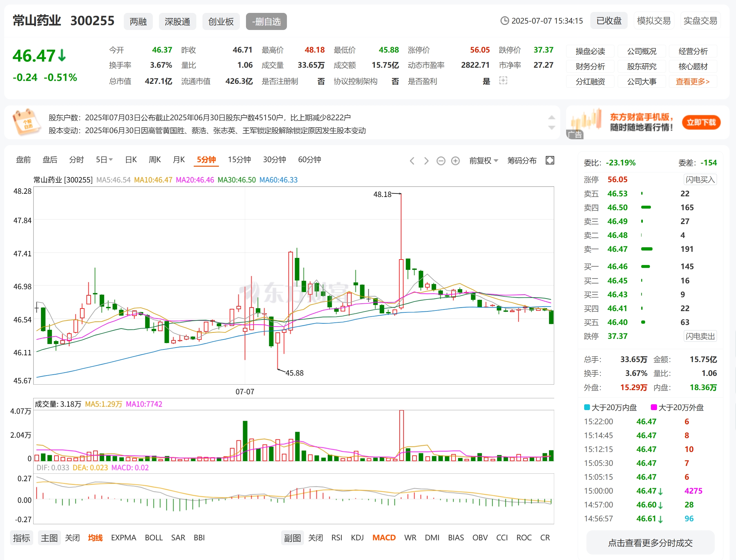Screen dimensions: 736x560
Task: Toggle fullscreen chart icon
Action: pyautogui.click(x=550, y=160)
